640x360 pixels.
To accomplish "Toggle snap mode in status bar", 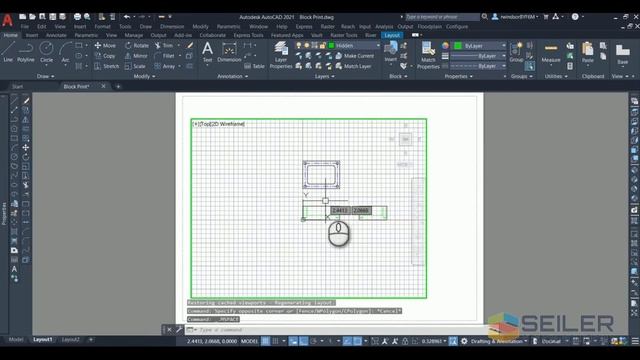I will point(276,341).
